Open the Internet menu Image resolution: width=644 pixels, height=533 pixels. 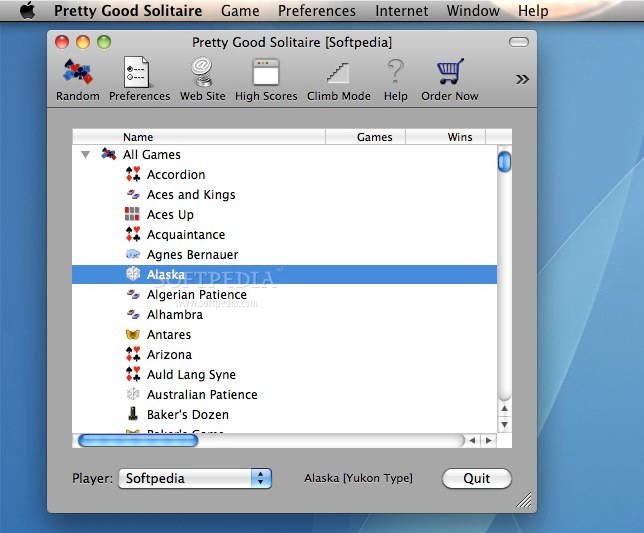pos(401,11)
